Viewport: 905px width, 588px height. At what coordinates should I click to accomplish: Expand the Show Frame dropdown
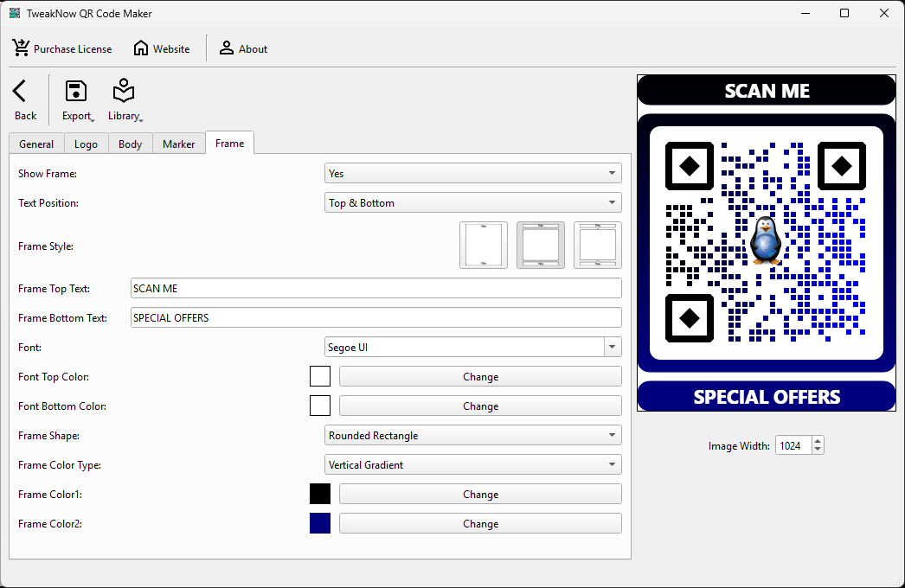coord(472,173)
